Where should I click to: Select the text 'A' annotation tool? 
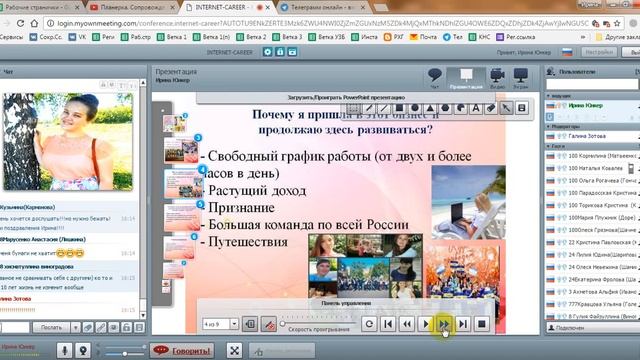coord(476,108)
